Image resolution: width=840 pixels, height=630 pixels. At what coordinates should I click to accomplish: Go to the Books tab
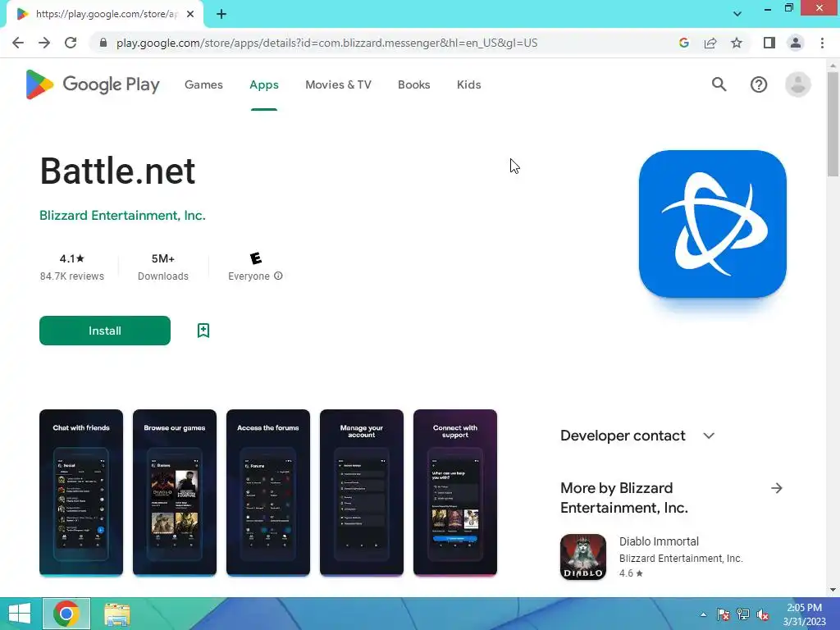pyautogui.click(x=413, y=84)
